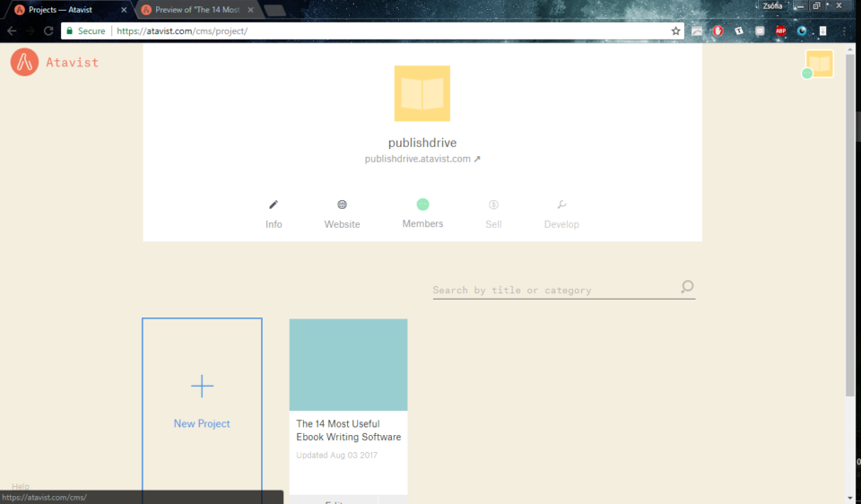861x504 pixels.
Task: Open the Website globe icon
Action: 342,204
